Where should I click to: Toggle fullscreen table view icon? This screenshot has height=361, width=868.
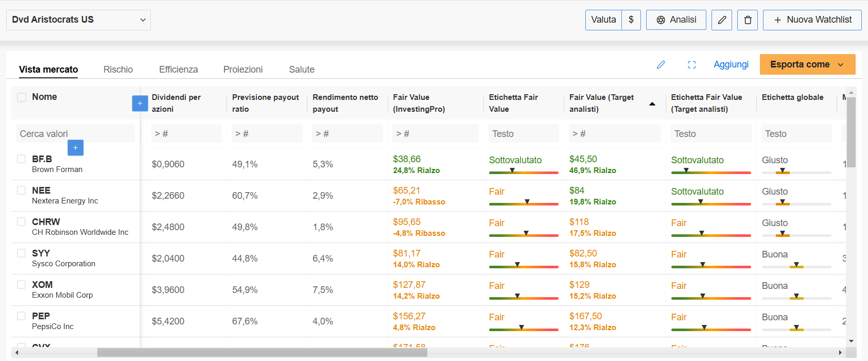[692, 65]
